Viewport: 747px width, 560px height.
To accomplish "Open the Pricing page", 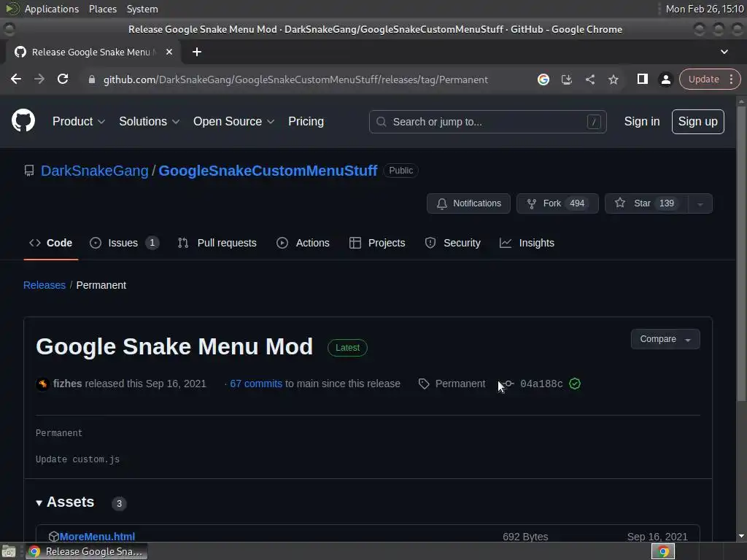I will pyautogui.click(x=306, y=122).
